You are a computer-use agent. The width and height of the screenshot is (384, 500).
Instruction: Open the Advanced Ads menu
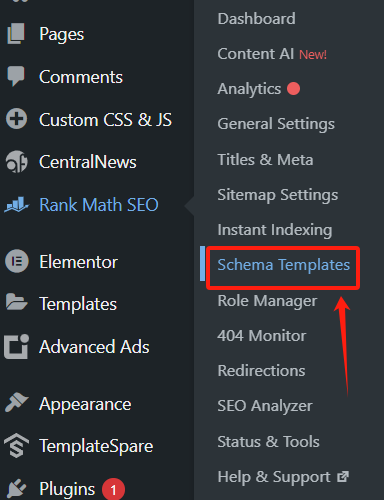[94, 347]
